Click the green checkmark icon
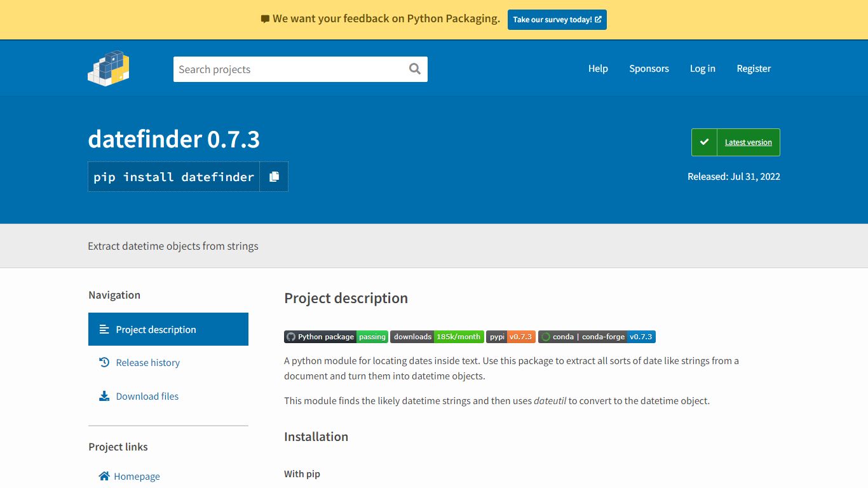Screen dimensions: 868x488 pos(704,142)
